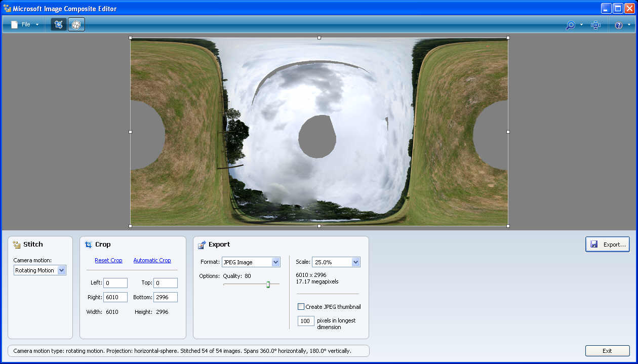Click the fit-to-window icon
The height and width of the screenshot is (364, 638).
click(x=596, y=25)
